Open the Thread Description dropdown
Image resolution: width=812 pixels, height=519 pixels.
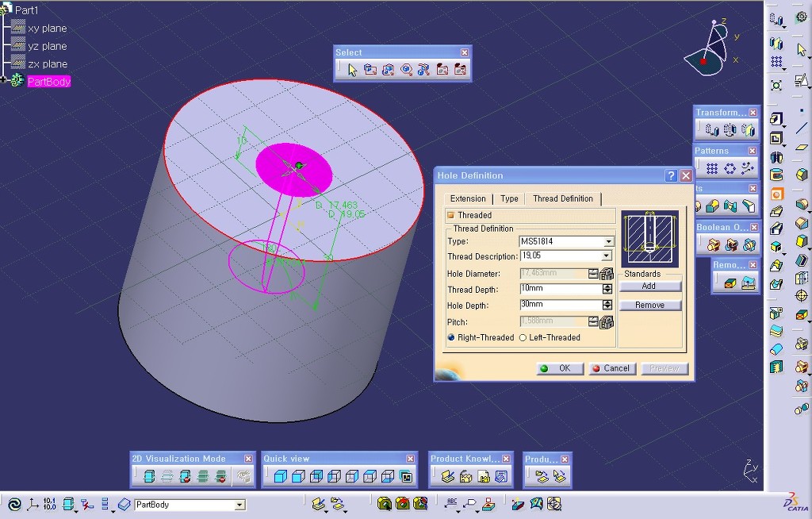[607, 256]
